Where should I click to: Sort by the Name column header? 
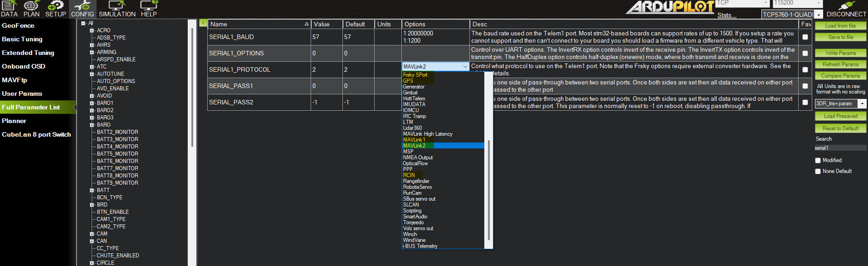pos(259,24)
